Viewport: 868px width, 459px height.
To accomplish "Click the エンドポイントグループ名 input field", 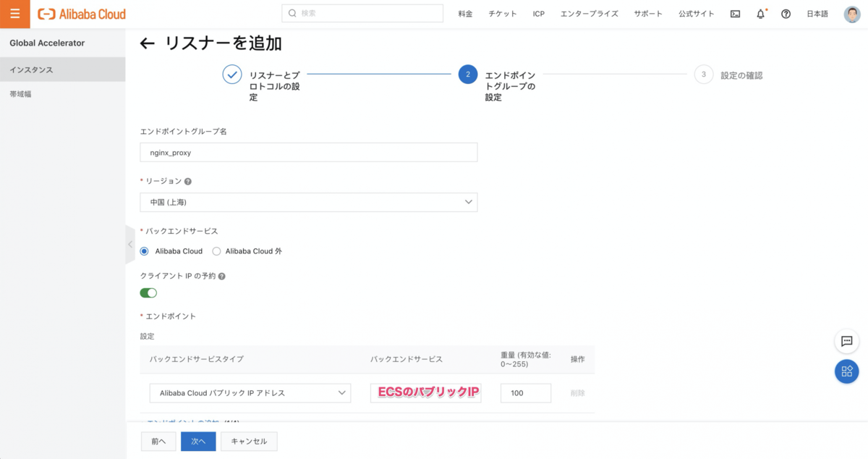I will click(308, 152).
